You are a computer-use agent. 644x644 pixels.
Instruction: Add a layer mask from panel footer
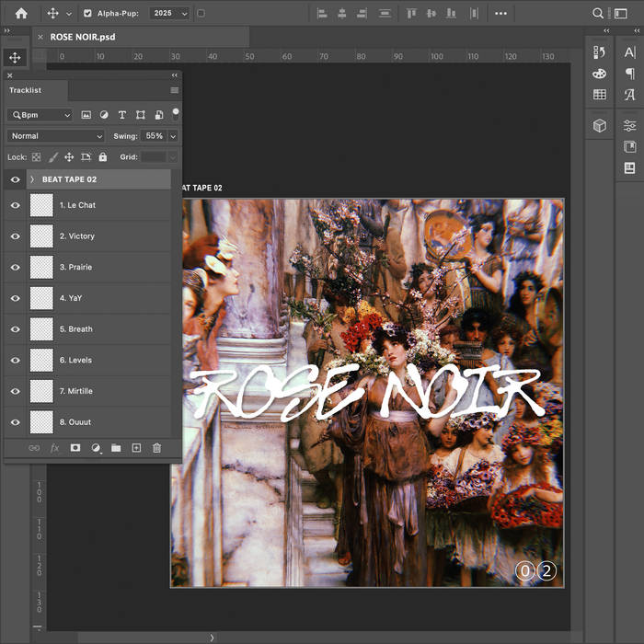(75, 448)
